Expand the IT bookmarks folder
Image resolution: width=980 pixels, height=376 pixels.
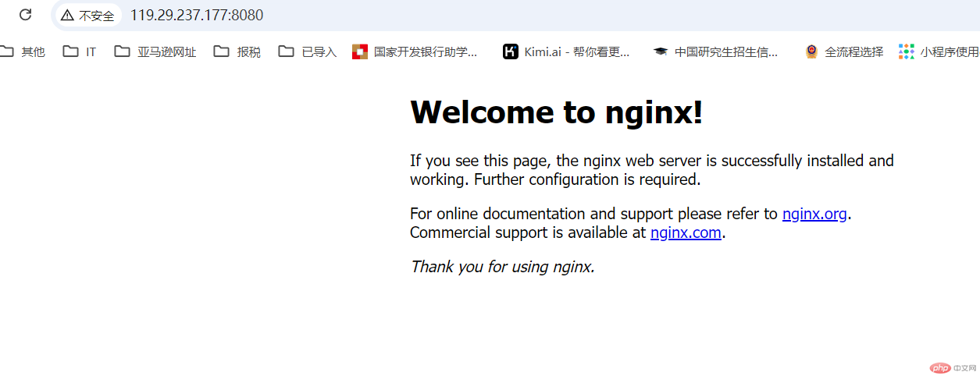pos(80,51)
